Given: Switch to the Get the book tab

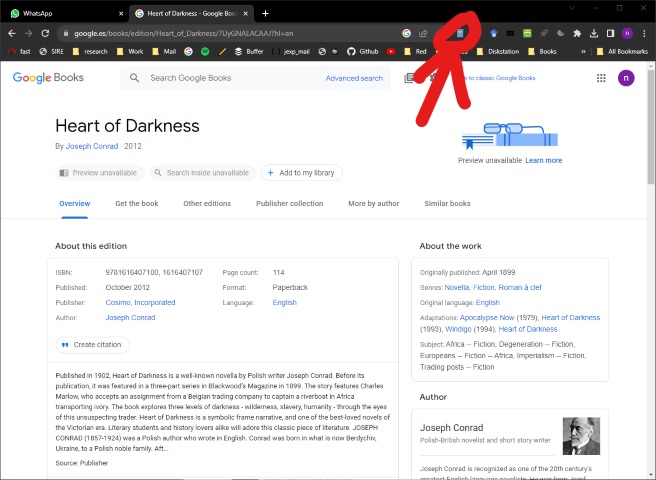Looking at the screenshot, I should pos(136,203).
